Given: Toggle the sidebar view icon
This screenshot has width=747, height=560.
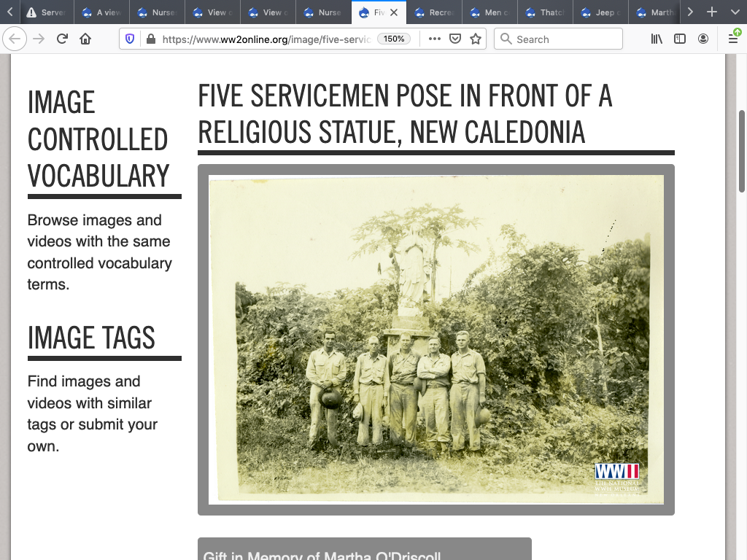Looking at the screenshot, I should click(680, 39).
